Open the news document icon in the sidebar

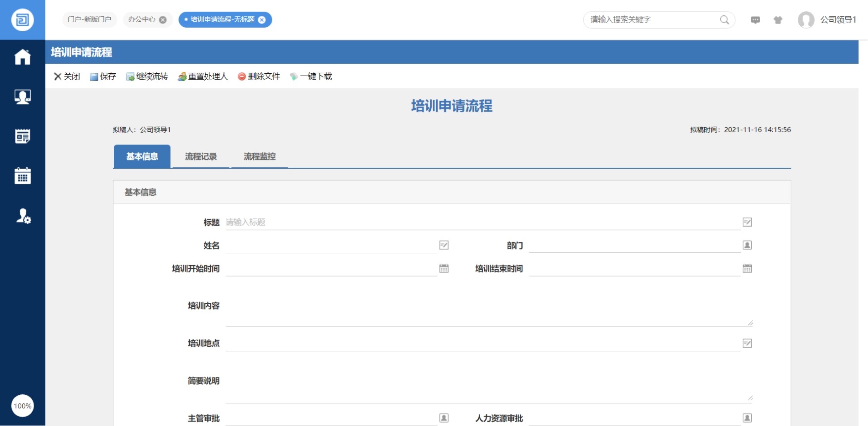tap(22, 136)
